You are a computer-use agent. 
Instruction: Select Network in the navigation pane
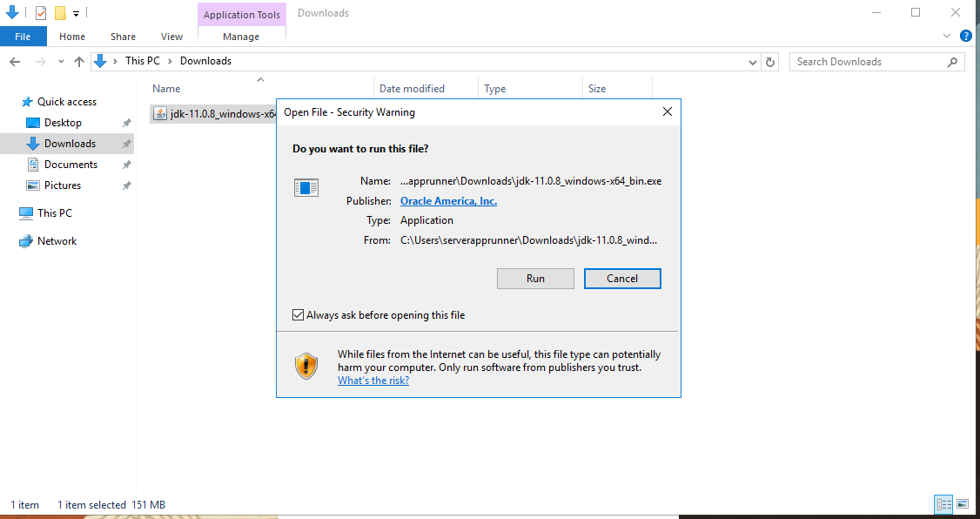point(57,240)
